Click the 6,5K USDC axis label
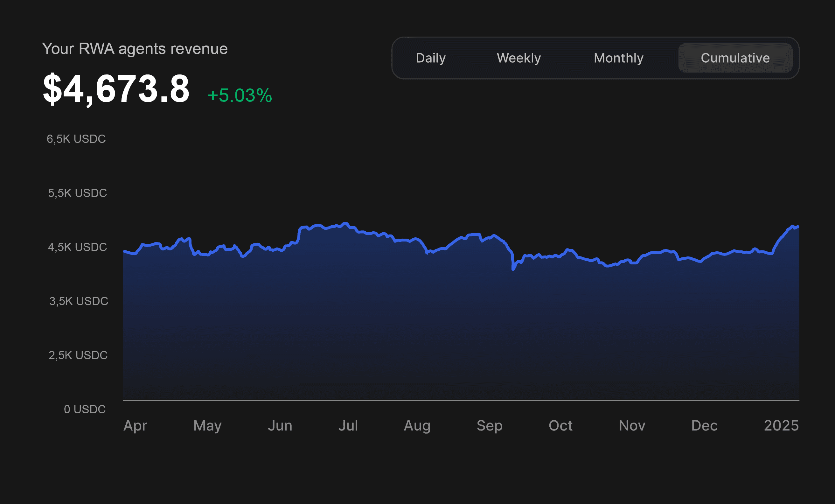 [76, 139]
